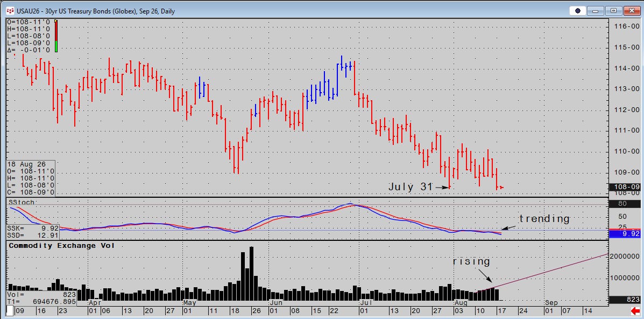Select the 113-00 price scale label
This screenshot has width=644, height=319.
(628, 89)
